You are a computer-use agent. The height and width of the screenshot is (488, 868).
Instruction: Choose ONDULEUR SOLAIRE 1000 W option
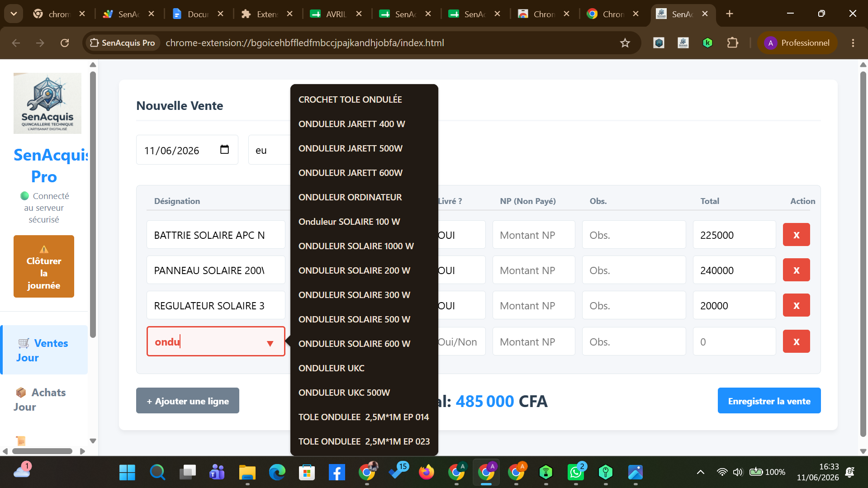364,246
